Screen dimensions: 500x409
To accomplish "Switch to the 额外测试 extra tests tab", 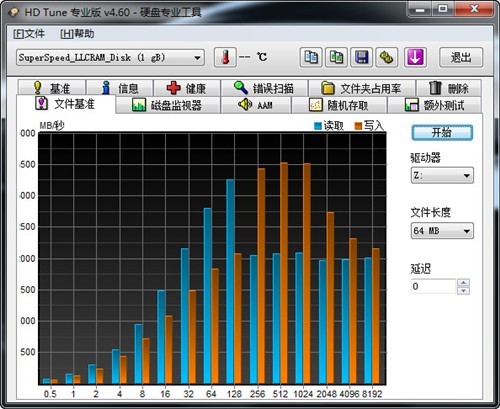I will pos(434,105).
